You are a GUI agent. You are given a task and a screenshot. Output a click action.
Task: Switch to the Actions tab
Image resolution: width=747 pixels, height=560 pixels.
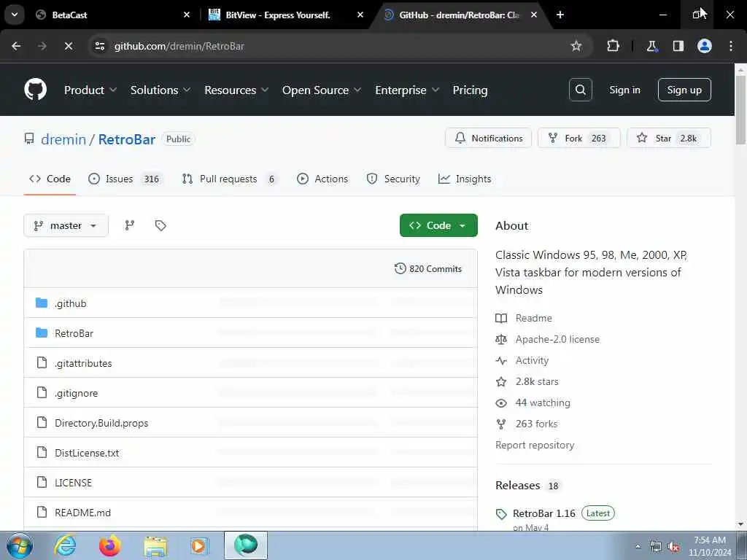[x=322, y=179]
